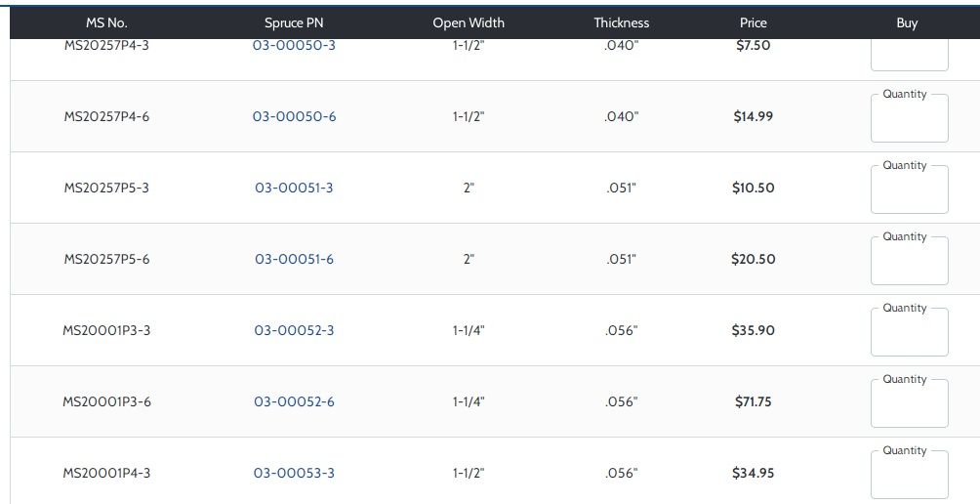This screenshot has width=980, height=504.
Task: Click quantity field for MS20257P5-3
Action: click(909, 190)
